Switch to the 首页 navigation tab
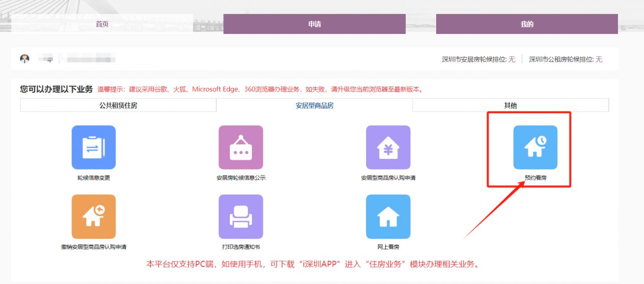Screen dimensions: 644x284 pyautogui.click(x=102, y=24)
